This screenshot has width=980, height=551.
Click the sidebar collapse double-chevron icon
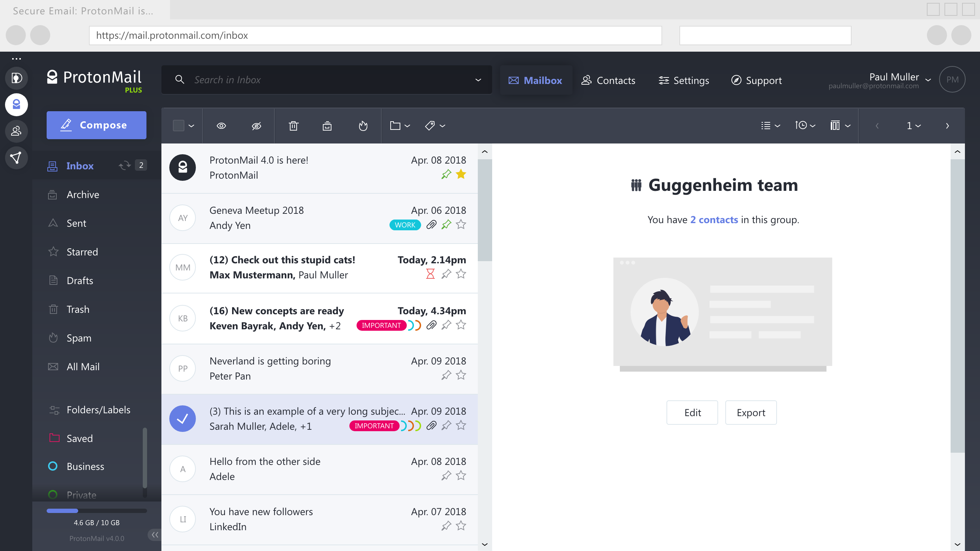click(155, 534)
